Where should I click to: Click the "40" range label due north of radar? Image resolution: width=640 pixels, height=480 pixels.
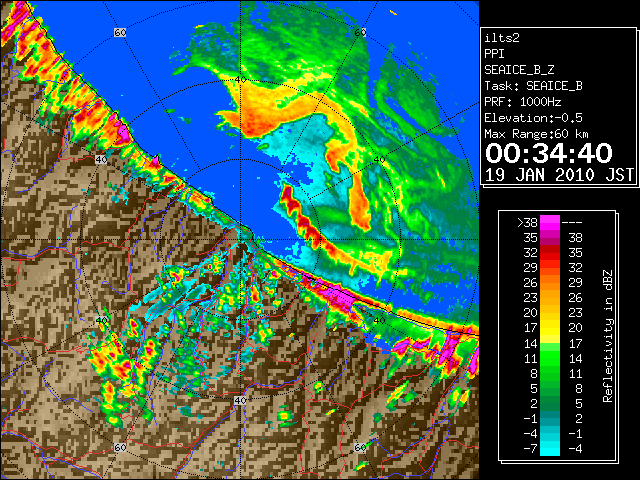[x=240, y=80]
